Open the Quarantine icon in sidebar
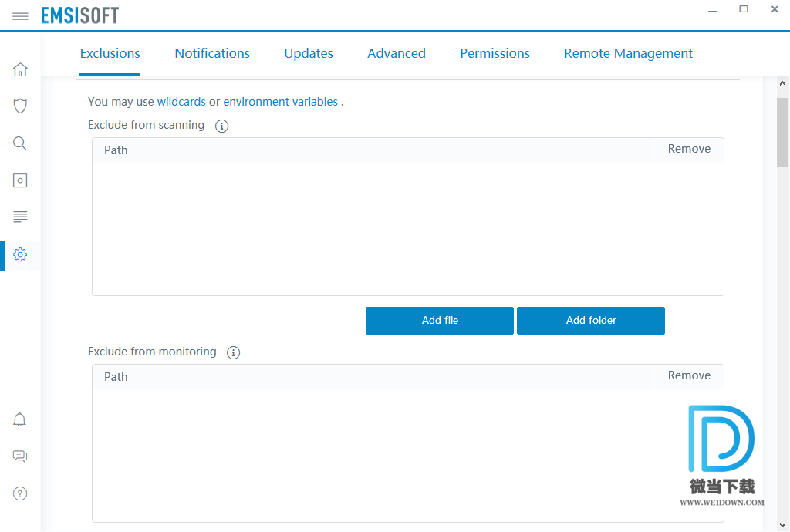The image size is (790, 532). (x=20, y=180)
